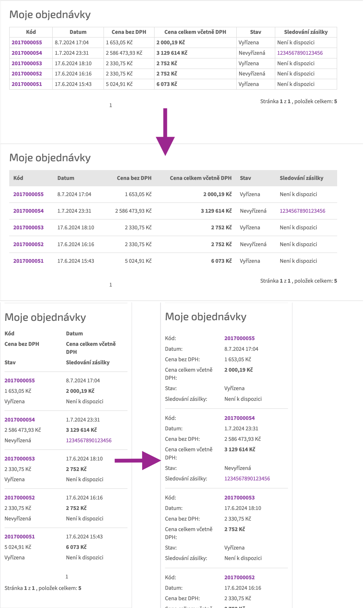Go to page 1 below gray-header table
This screenshot has width=364, height=608.
tap(111, 285)
